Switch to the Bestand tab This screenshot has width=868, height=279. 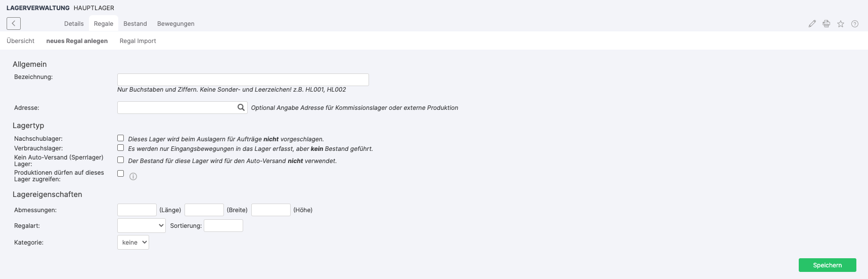click(x=135, y=24)
